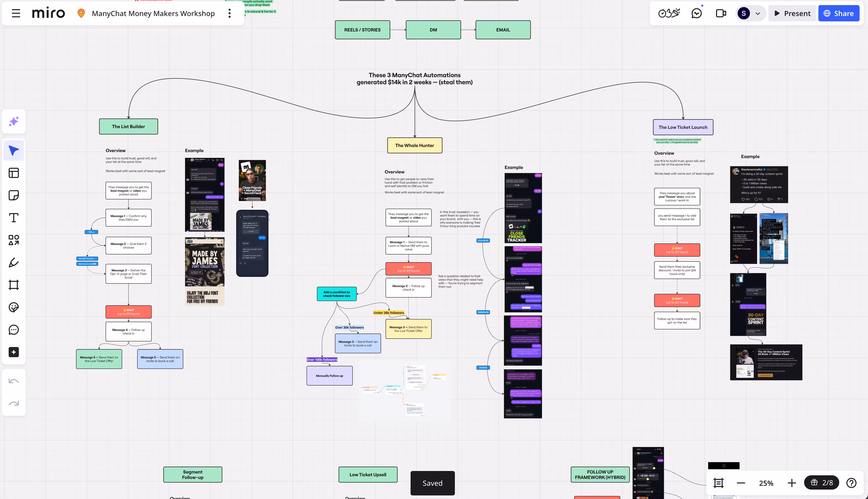Click the Present button

click(792, 13)
